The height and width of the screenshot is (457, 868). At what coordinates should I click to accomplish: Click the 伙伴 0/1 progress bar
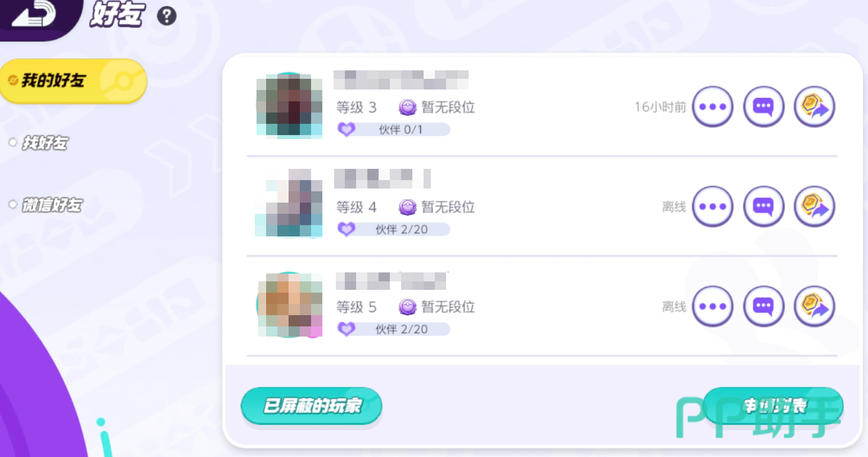pyautogui.click(x=394, y=129)
